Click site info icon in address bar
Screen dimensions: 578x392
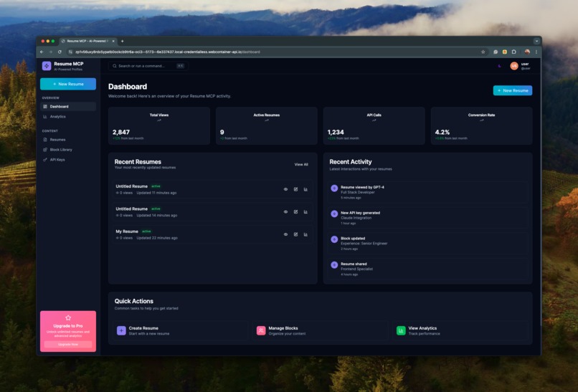[x=70, y=52]
